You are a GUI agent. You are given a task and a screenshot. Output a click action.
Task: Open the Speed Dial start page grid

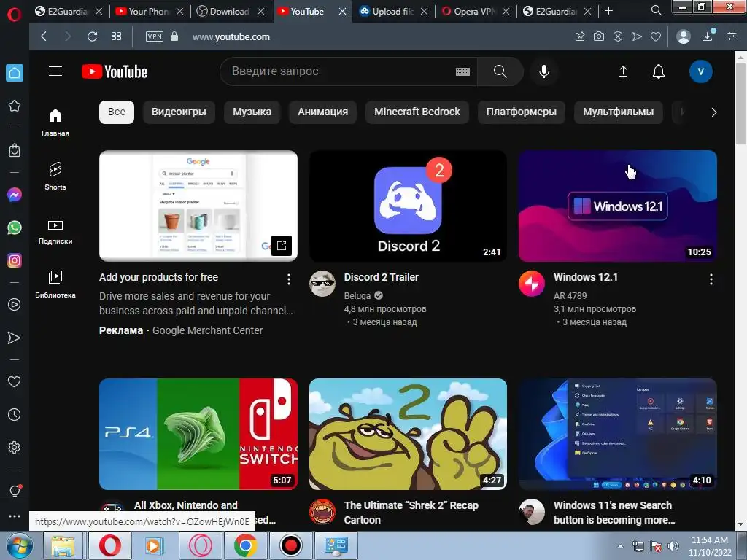pos(116,36)
